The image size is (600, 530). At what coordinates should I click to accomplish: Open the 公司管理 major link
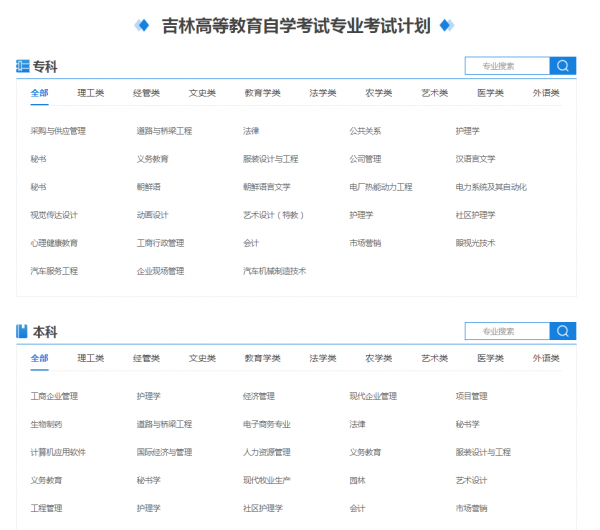[365, 159]
